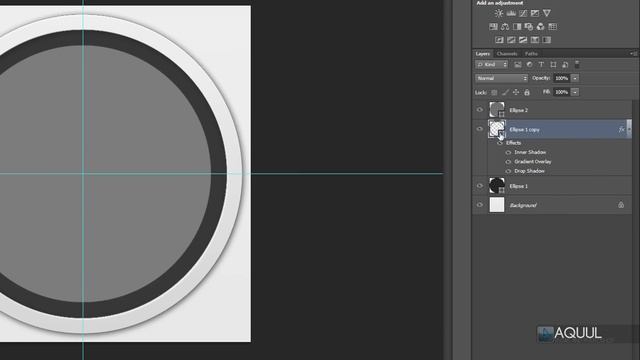The height and width of the screenshot is (360, 640).
Task: Add a Posterize adjustment layer
Action: (511, 40)
